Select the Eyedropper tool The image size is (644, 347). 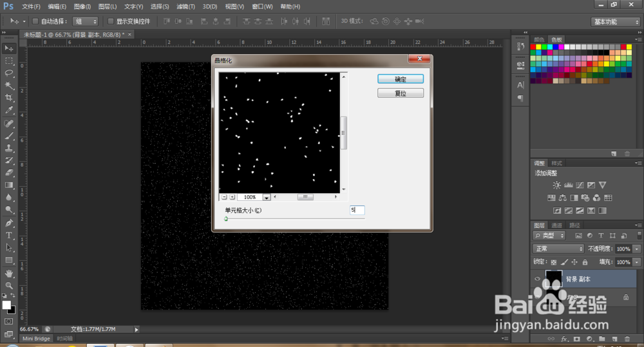tap(8, 110)
